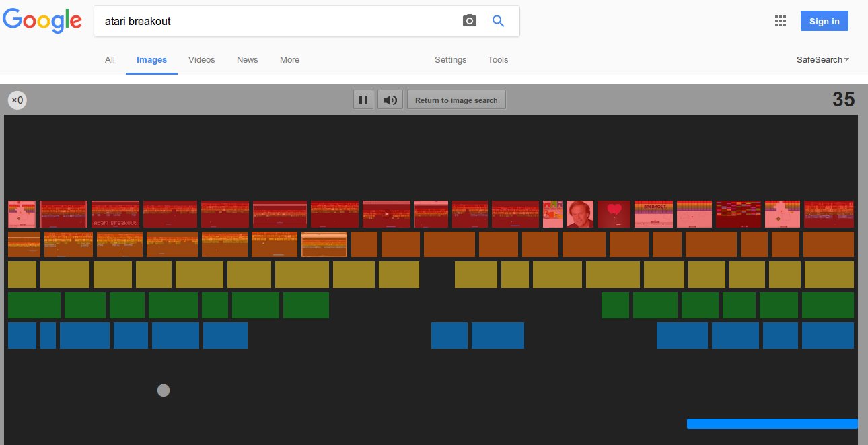Switch to the Videos tab
Screen dimensions: 868x445
(x=202, y=60)
